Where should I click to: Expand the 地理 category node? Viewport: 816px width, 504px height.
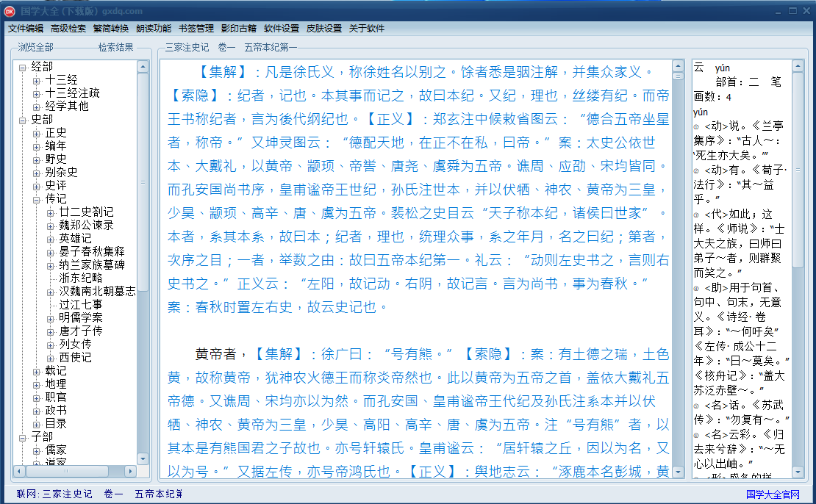pos(37,385)
